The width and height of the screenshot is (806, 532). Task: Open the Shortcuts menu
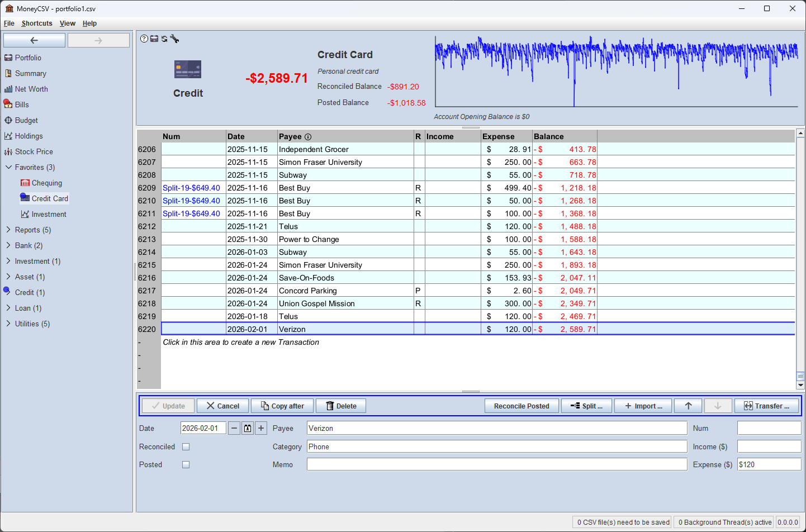pos(37,23)
